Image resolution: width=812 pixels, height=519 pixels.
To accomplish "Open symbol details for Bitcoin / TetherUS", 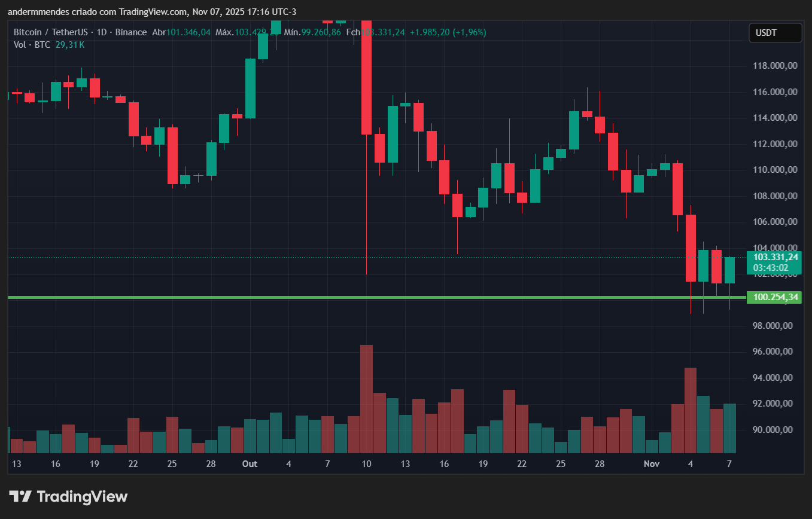I will tap(51, 32).
